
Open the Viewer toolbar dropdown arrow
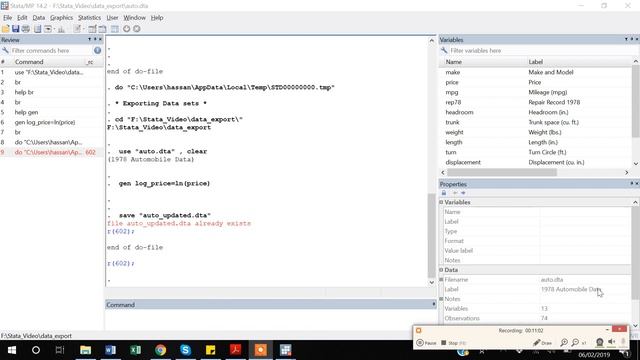[x=54, y=29]
